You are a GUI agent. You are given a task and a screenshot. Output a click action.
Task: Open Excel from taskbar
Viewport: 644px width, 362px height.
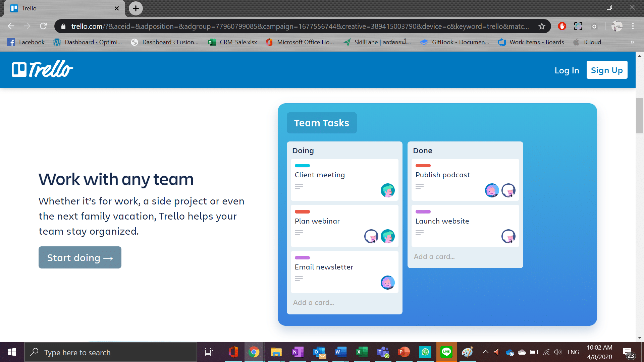click(362, 352)
